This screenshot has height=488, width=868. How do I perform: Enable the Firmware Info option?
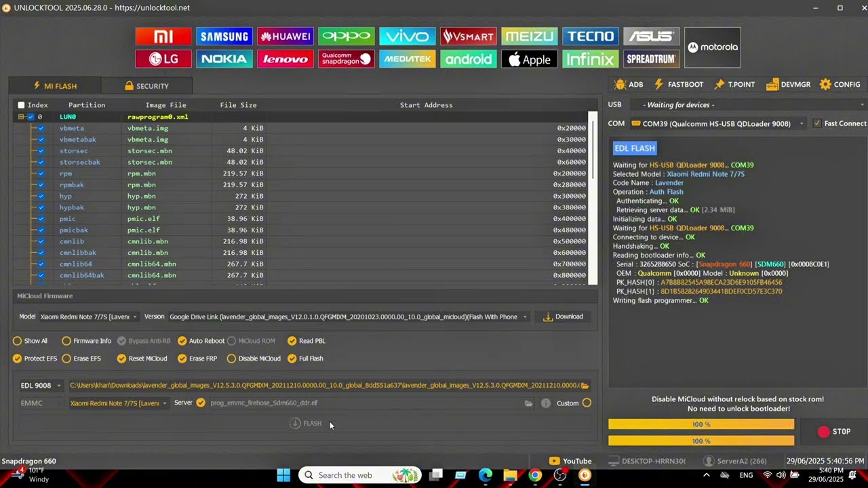pos(66,341)
